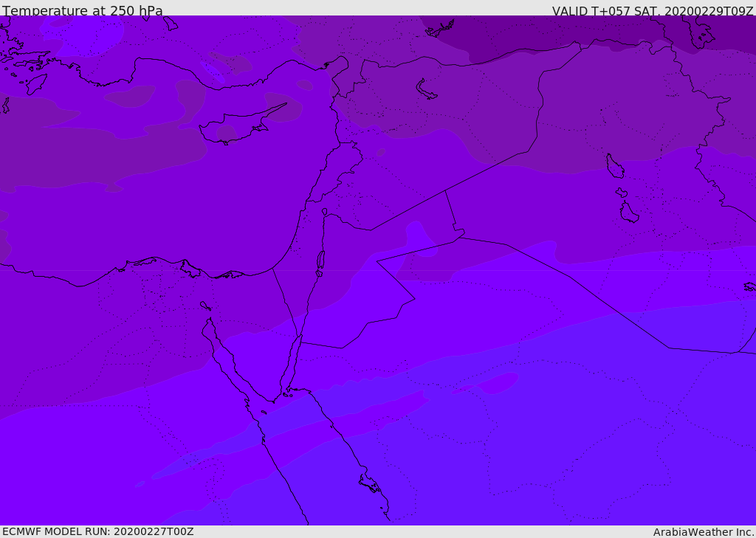Click the 'Temperature at 250 hPa' title
Image resolution: width=756 pixels, height=538 pixels.
pos(83,11)
